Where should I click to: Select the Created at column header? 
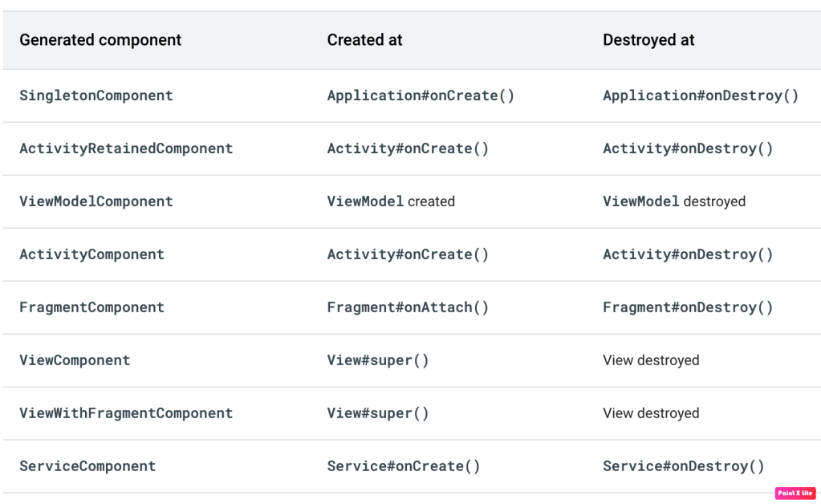tap(364, 40)
